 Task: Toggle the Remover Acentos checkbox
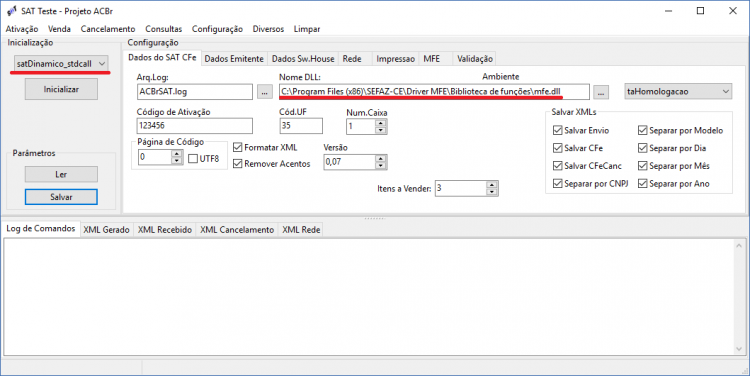click(238, 164)
